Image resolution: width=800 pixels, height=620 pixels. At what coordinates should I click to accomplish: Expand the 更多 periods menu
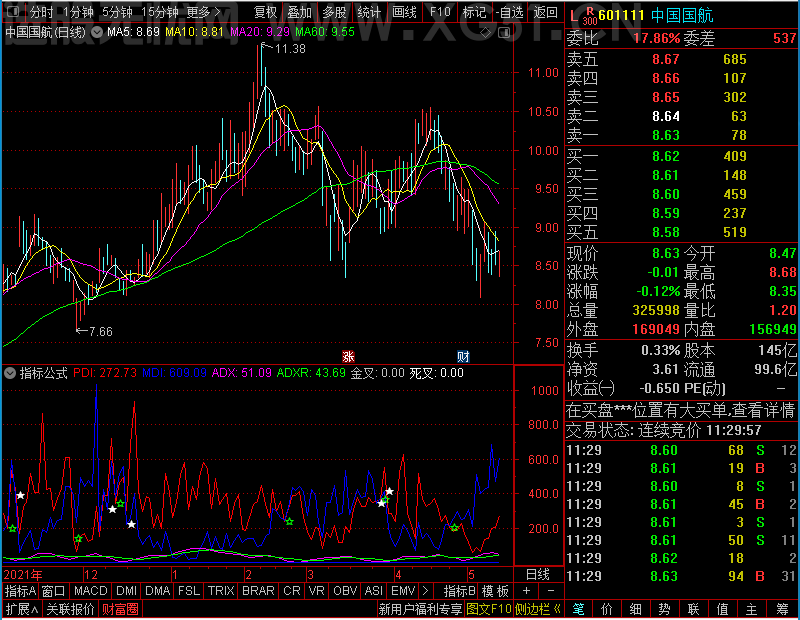pos(203,12)
